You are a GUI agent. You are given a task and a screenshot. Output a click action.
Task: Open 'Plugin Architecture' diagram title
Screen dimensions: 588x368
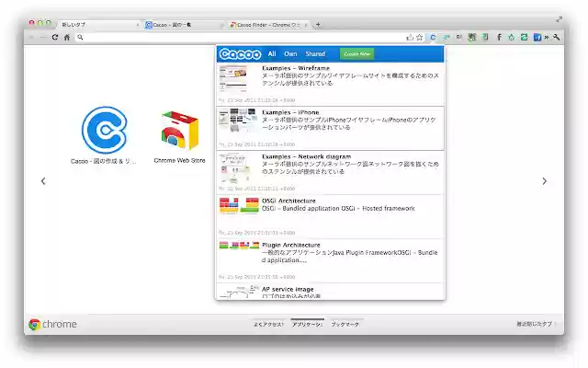click(291, 246)
